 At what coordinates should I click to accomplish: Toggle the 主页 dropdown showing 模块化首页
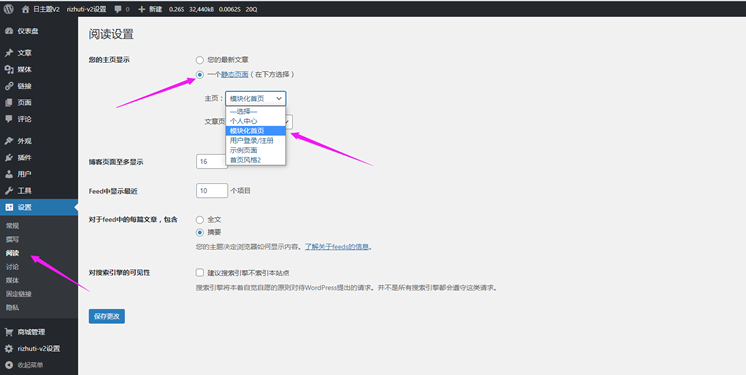(x=255, y=99)
